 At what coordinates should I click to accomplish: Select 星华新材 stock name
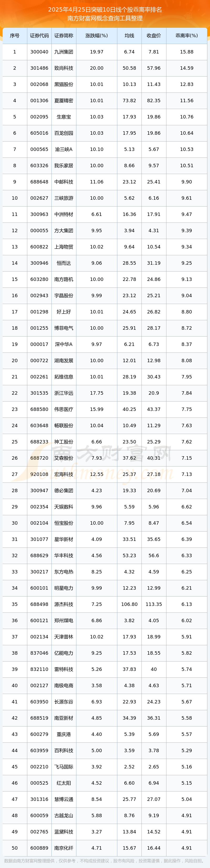pos(64,539)
